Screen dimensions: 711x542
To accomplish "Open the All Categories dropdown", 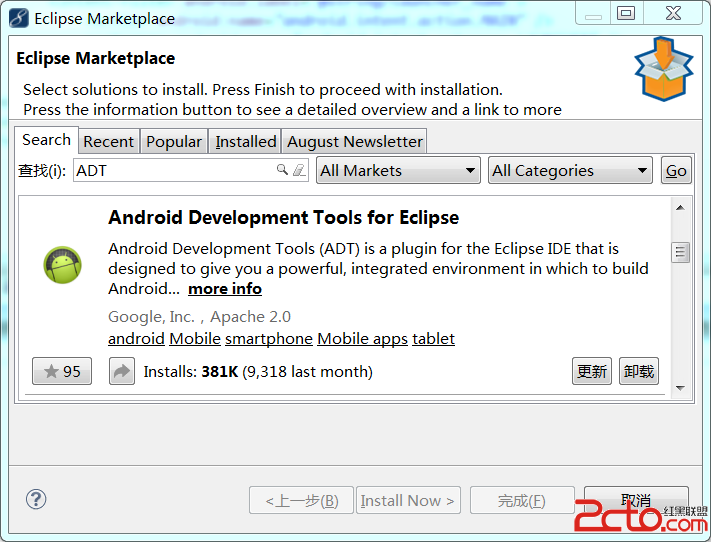I will (x=570, y=171).
